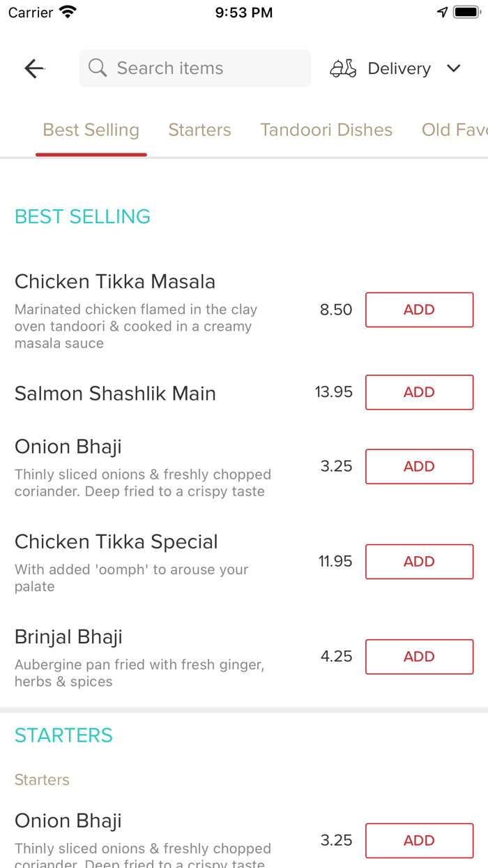Tap the delivery scooter icon
This screenshot has width=488, height=868.
(x=343, y=68)
